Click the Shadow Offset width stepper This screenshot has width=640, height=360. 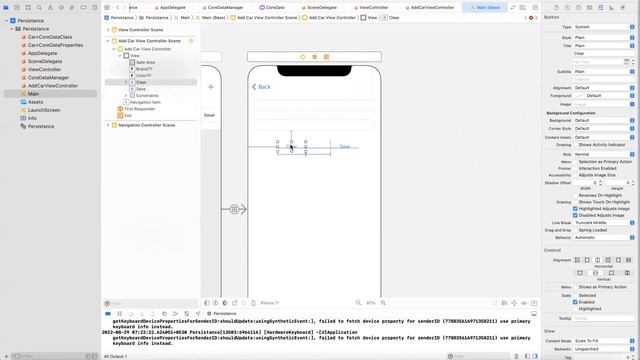click(x=600, y=183)
